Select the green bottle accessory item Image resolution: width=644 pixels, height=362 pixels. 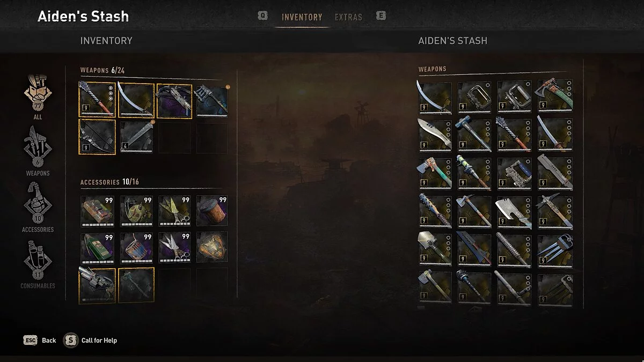[98, 248]
